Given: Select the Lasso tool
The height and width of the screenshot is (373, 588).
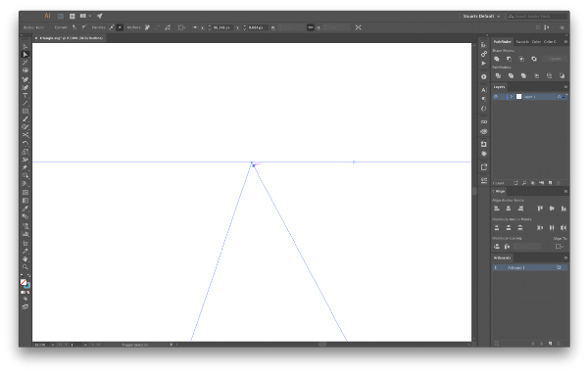Looking at the screenshot, I should (25, 70).
